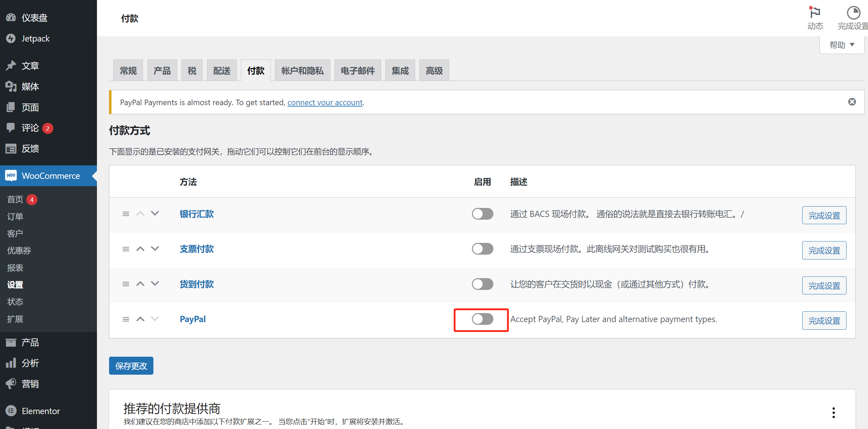868x429 pixels.
Task: Open the three-dot menu in recommended providers
Action: point(833,412)
